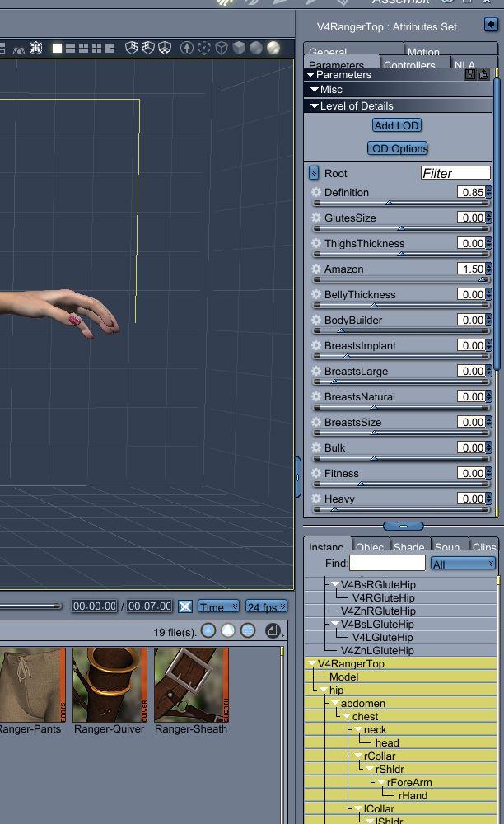Collapse the rShldr tree node
This screenshot has width=504, height=824.
(x=370, y=769)
